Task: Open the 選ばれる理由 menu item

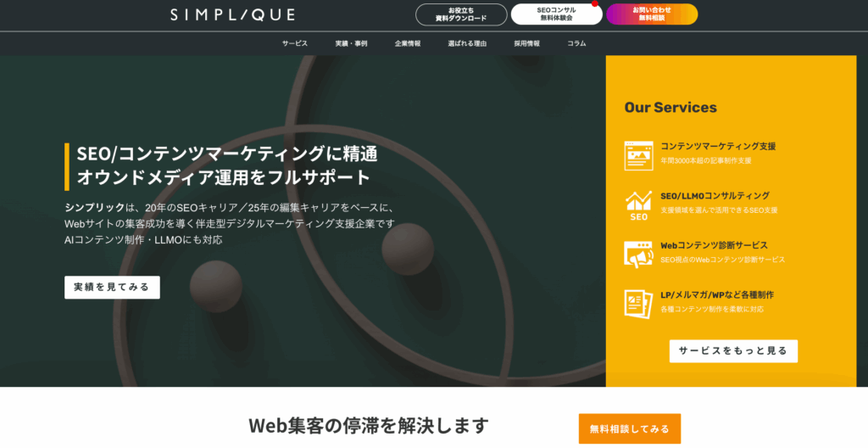Action: click(467, 43)
